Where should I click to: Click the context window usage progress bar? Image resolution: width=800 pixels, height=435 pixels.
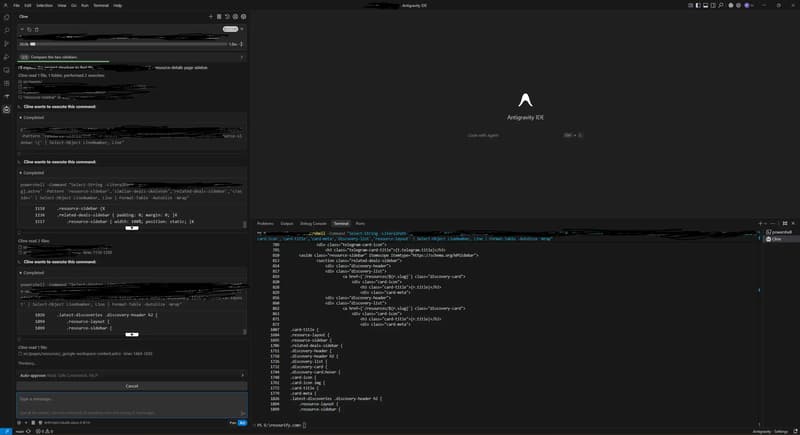tap(131, 44)
